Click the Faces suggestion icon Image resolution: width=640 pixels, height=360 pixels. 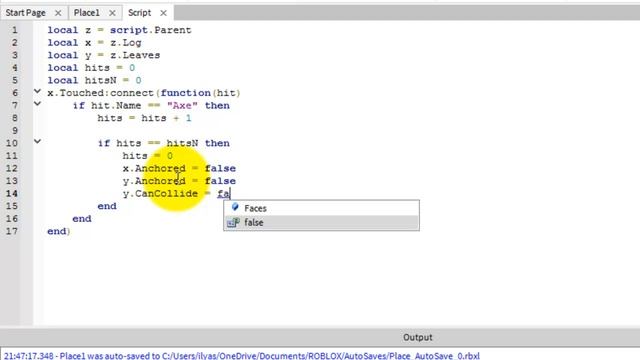point(235,207)
